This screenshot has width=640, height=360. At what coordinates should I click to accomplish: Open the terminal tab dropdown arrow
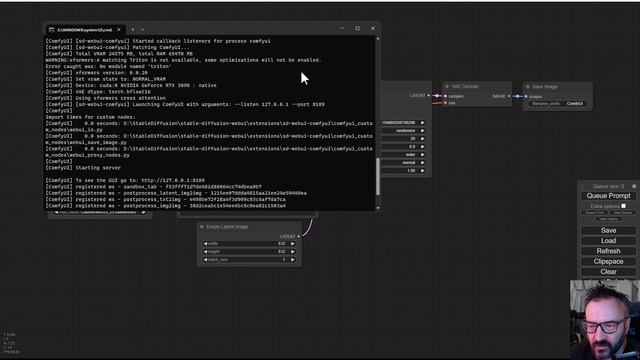coord(142,29)
